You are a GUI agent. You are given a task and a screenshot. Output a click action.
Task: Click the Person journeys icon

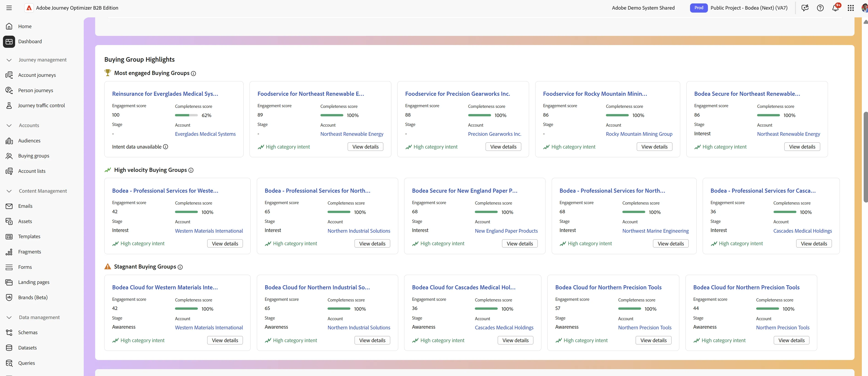[9, 90]
